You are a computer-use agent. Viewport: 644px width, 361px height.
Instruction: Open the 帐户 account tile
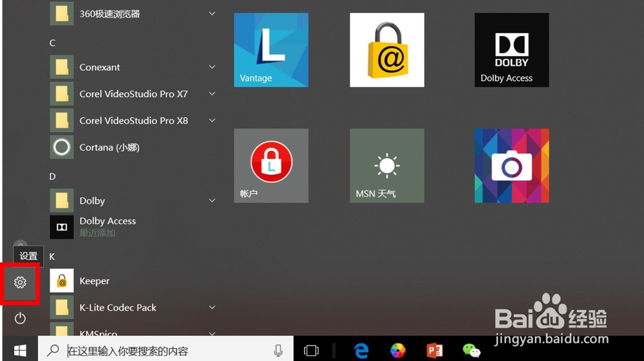[x=271, y=166]
